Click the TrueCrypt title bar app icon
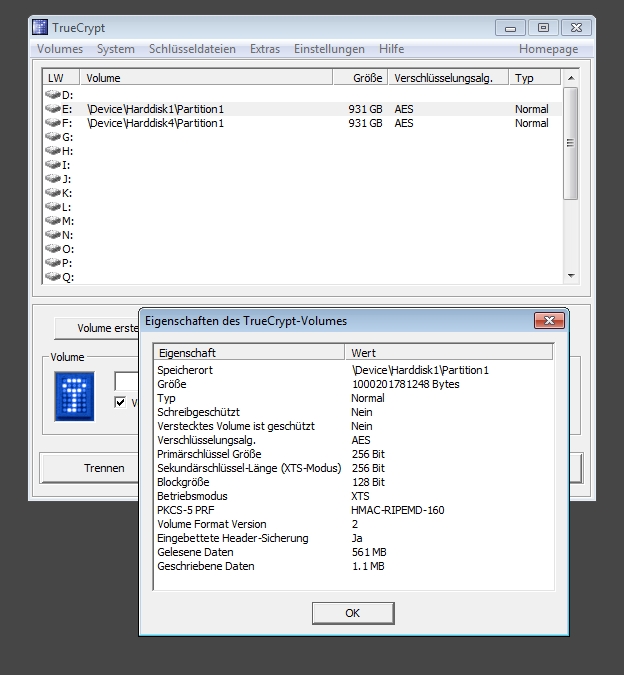This screenshot has width=624, height=675. coord(40,27)
